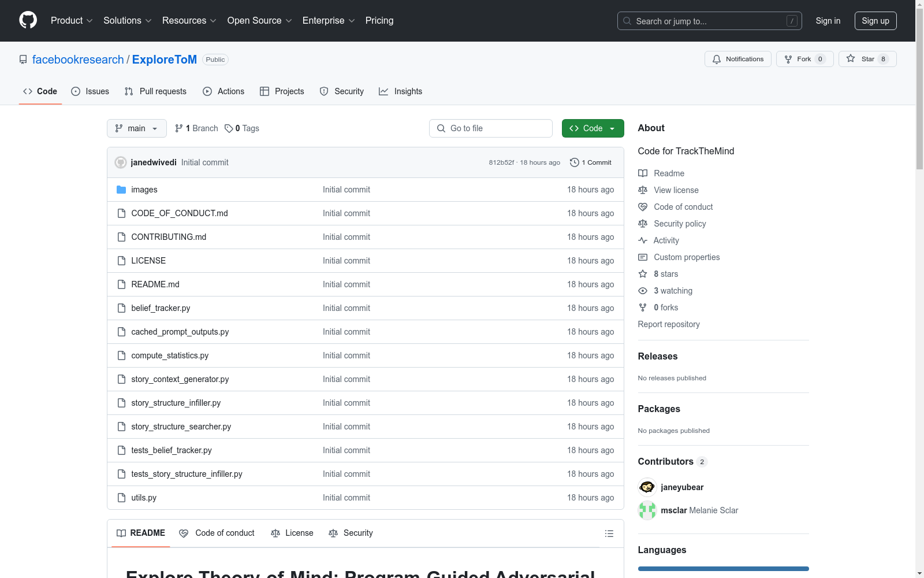The image size is (924, 578).
Task: Click the fork icon on Fork button
Action: pos(788,59)
